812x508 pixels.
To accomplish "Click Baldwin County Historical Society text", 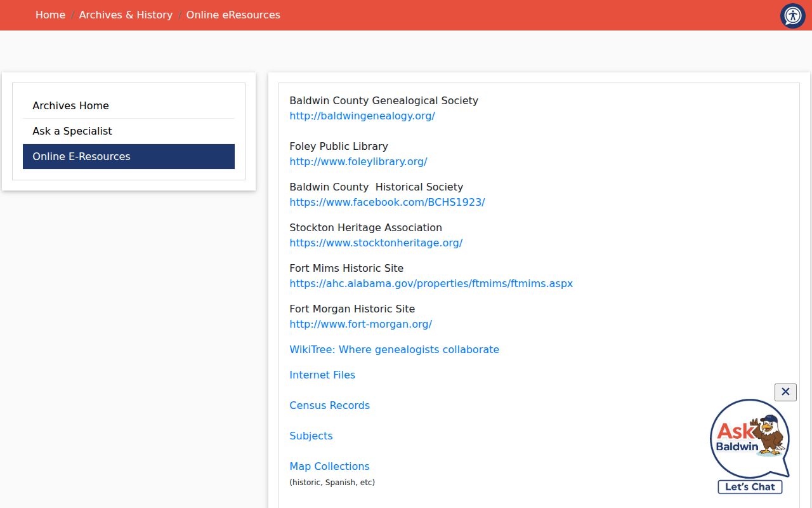I will [376, 187].
